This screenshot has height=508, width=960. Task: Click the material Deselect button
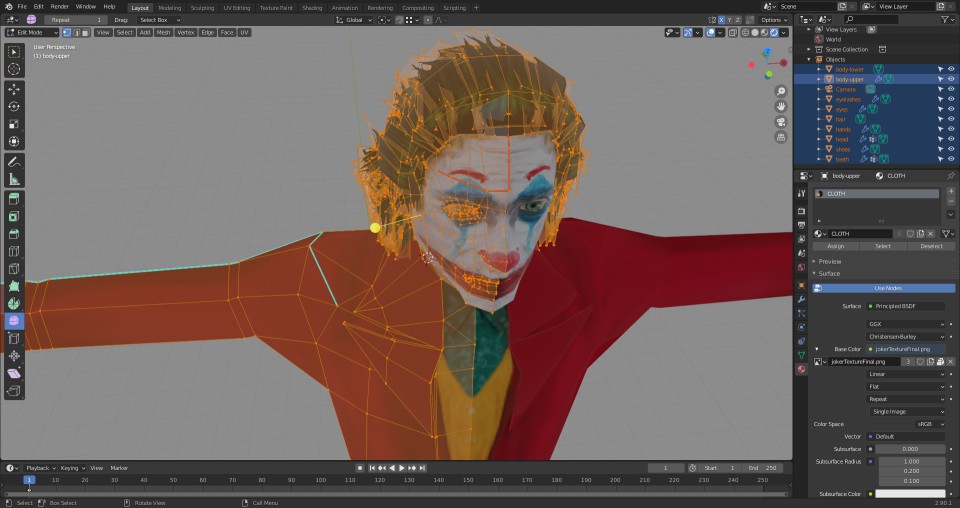[931, 246]
